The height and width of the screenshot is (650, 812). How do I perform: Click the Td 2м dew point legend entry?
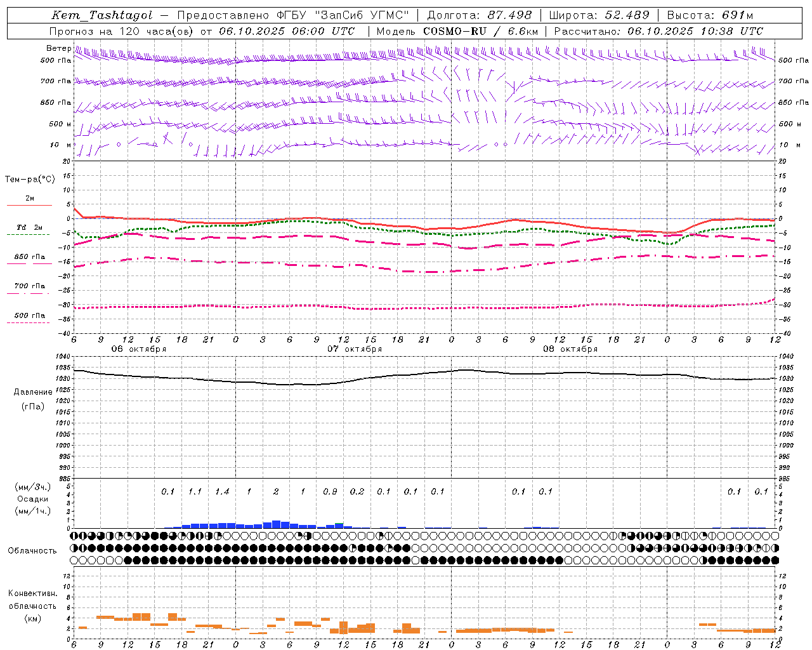tap(29, 227)
